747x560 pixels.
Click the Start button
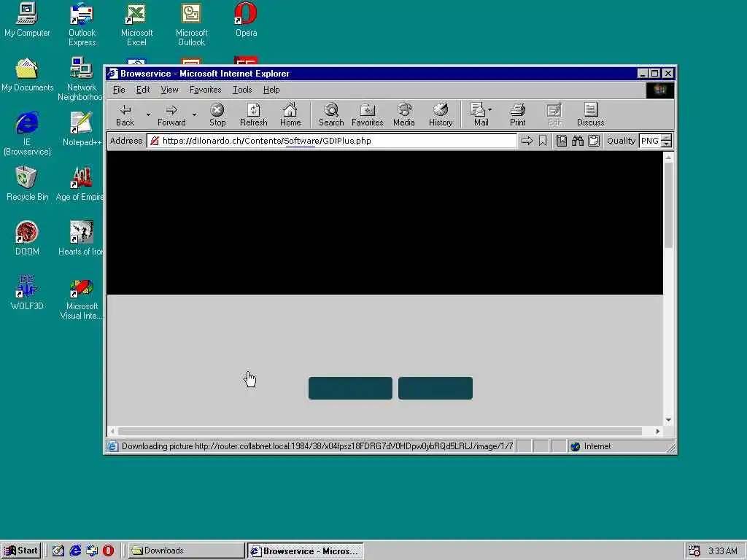tap(21, 551)
